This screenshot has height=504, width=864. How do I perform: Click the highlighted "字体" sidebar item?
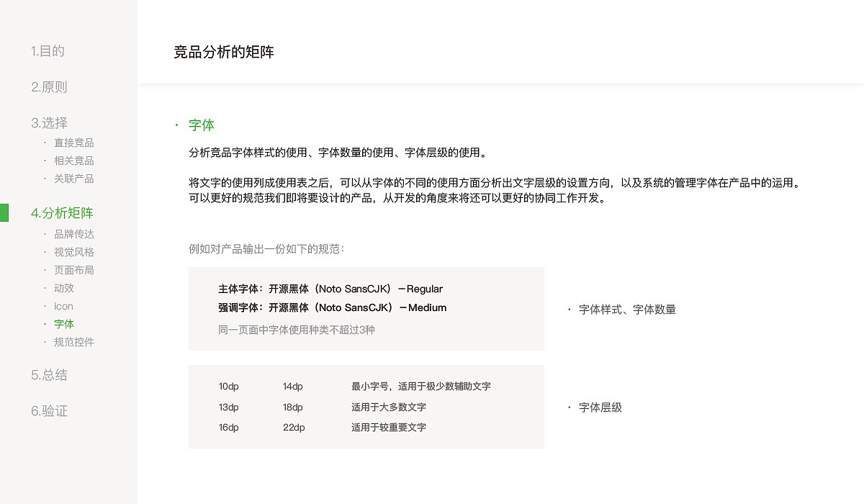(63, 324)
